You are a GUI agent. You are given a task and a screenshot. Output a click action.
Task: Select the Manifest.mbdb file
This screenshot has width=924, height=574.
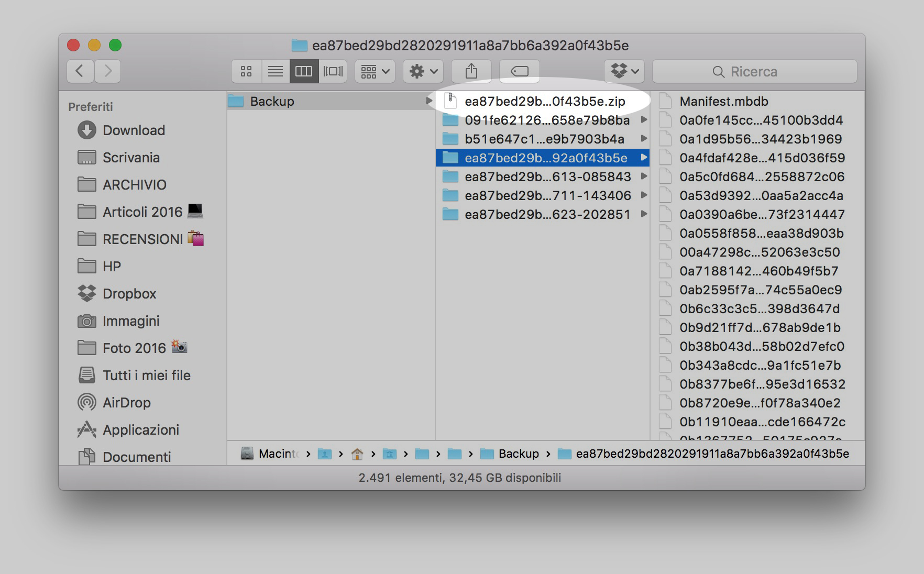[x=757, y=101]
